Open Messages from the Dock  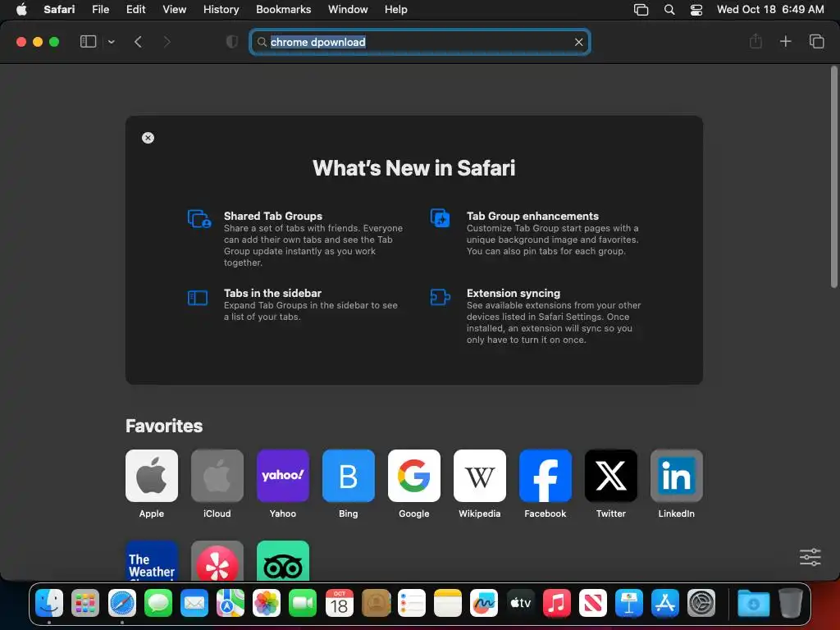[158, 603]
